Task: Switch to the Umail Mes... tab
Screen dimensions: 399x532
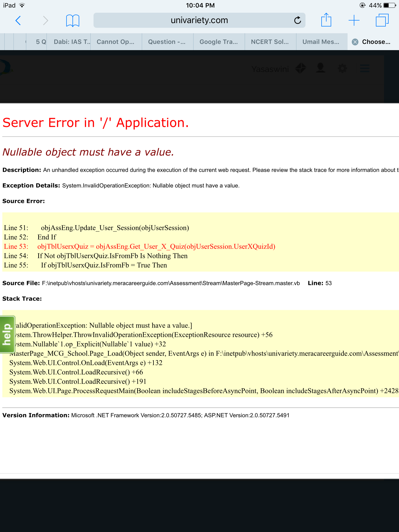Action: [322, 42]
